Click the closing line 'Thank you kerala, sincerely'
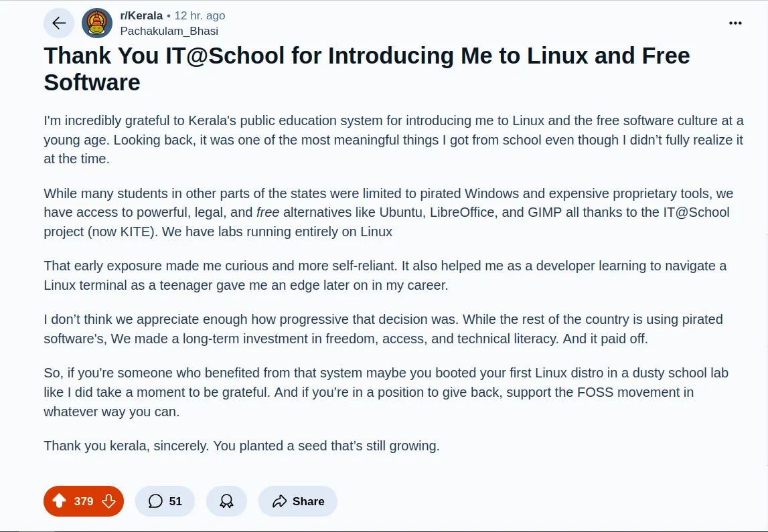The image size is (768, 532). [x=242, y=446]
